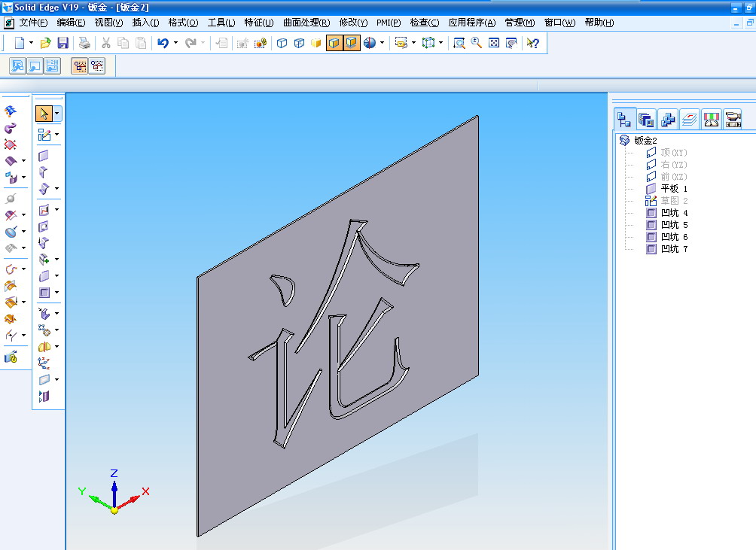Click the blue wavy surface tool icon
Screen dimensions: 756x550
(11, 111)
